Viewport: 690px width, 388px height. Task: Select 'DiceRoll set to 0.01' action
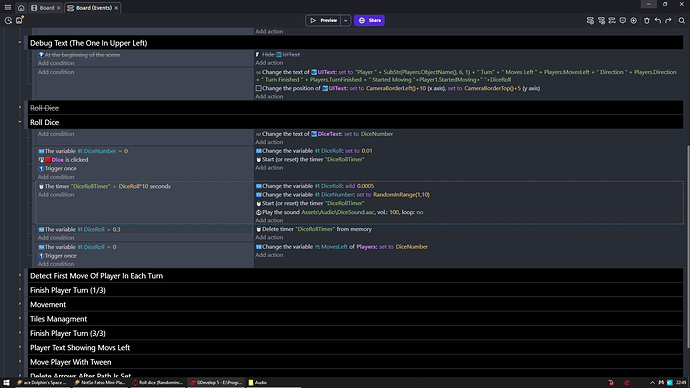click(x=314, y=151)
